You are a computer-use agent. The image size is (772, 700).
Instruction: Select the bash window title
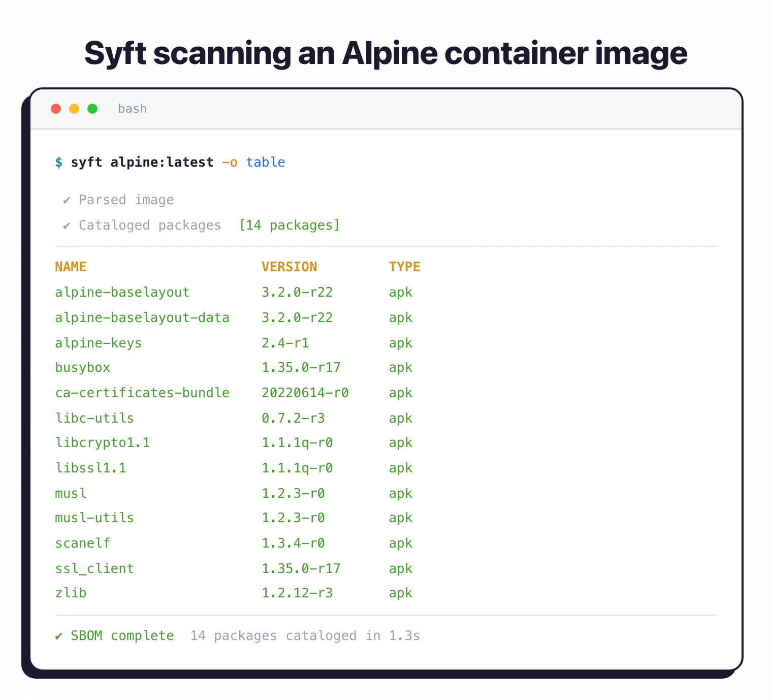(x=132, y=108)
